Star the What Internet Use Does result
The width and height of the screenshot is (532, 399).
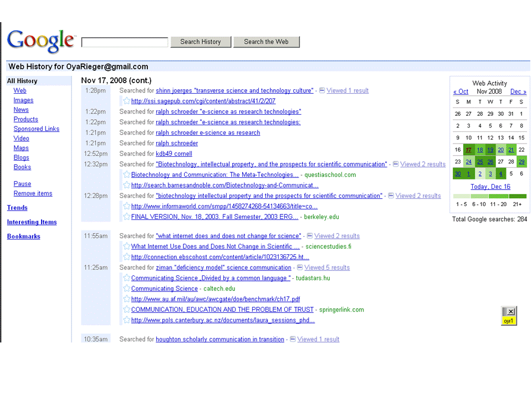126,246
